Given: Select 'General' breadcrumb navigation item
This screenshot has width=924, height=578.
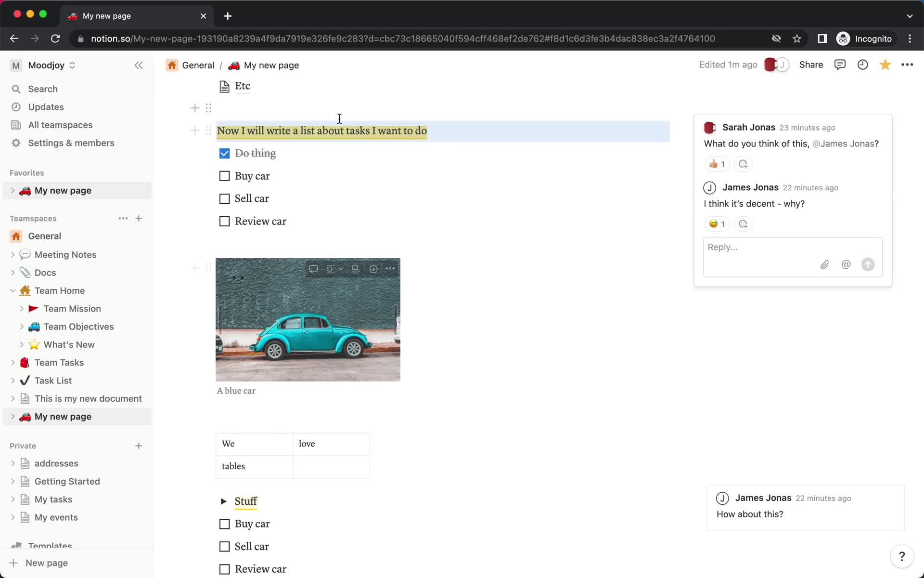Looking at the screenshot, I should coord(198,65).
